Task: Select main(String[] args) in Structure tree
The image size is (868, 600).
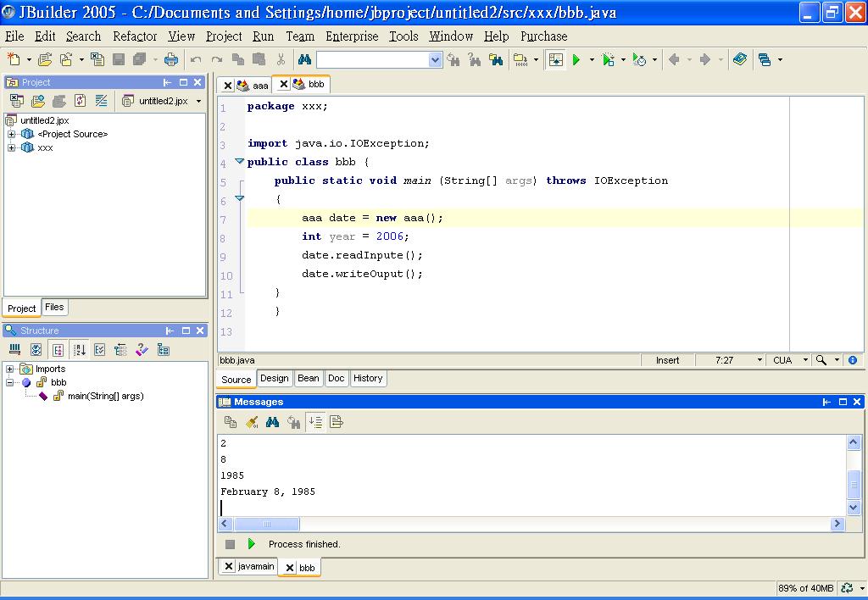Action: 105,396
